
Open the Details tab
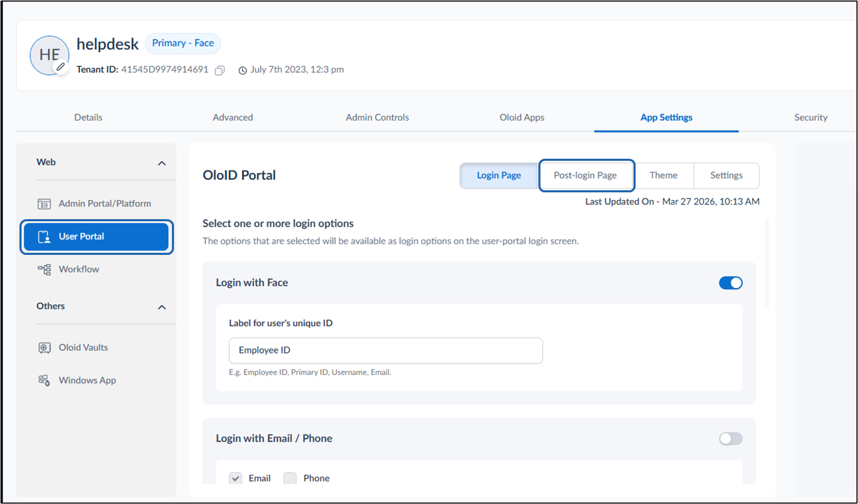coord(88,117)
